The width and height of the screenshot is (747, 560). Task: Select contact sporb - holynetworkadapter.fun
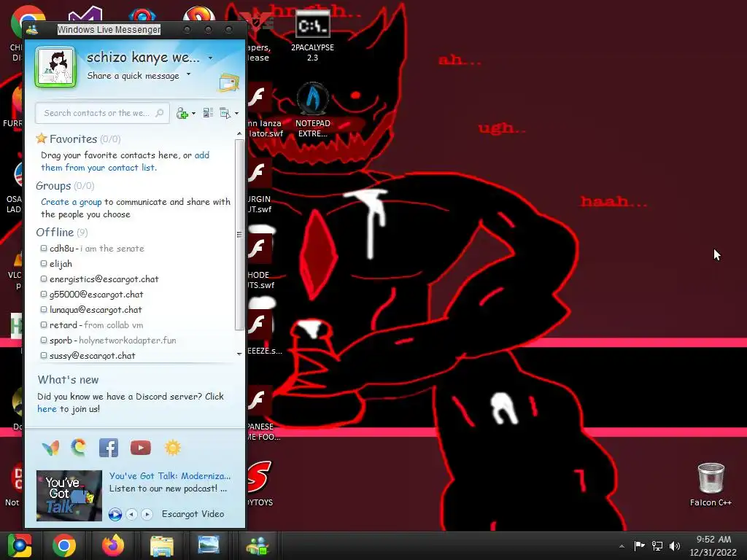pyautogui.click(x=113, y=341)
